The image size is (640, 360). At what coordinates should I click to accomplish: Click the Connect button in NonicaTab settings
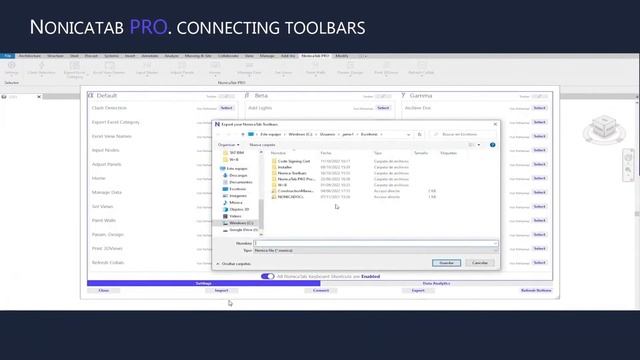[320, 291]
